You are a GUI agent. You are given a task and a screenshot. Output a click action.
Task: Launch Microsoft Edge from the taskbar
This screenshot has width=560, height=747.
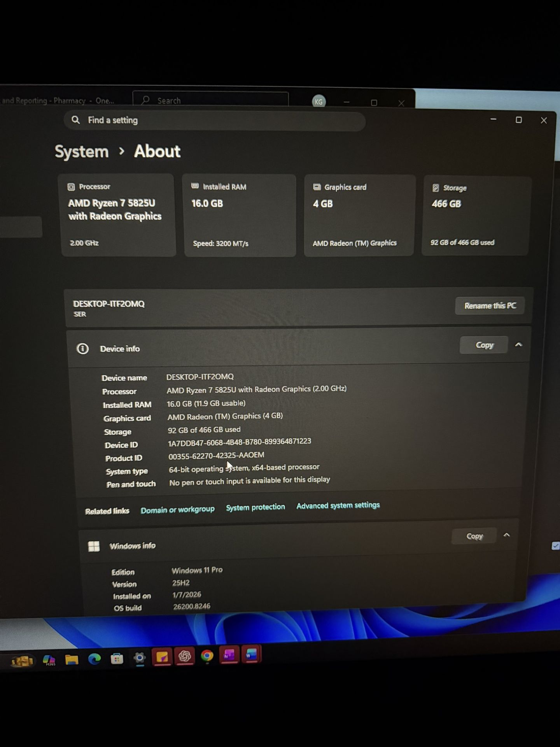pos(94,659)
